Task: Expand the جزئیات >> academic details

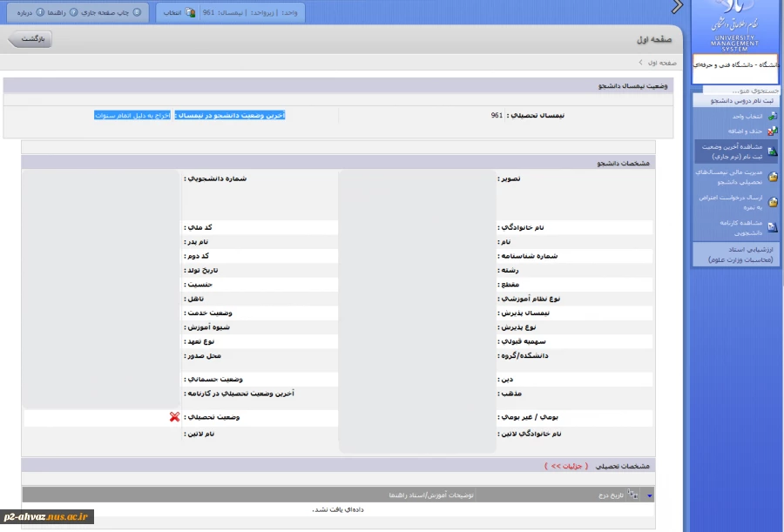Action: (x=566, y=466)
